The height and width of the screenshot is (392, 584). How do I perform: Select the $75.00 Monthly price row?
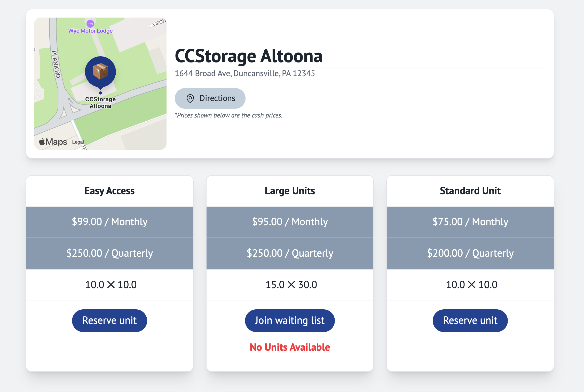tap(470, 222)
